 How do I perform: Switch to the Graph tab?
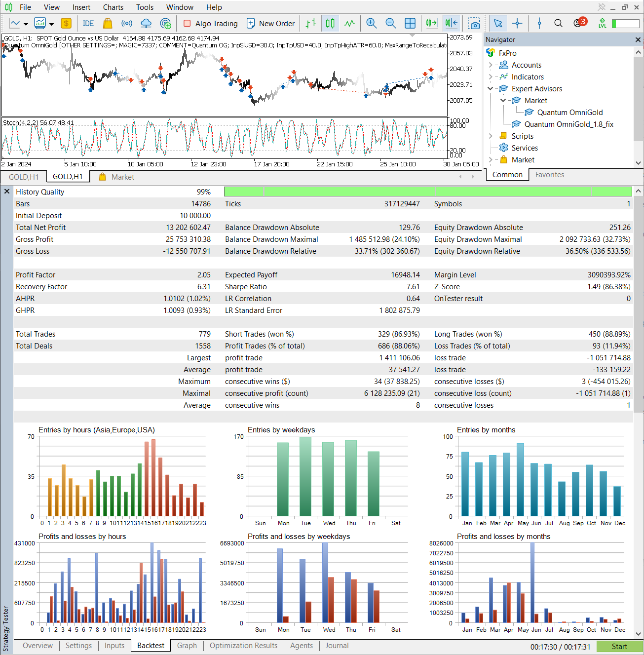coord(187,646)
